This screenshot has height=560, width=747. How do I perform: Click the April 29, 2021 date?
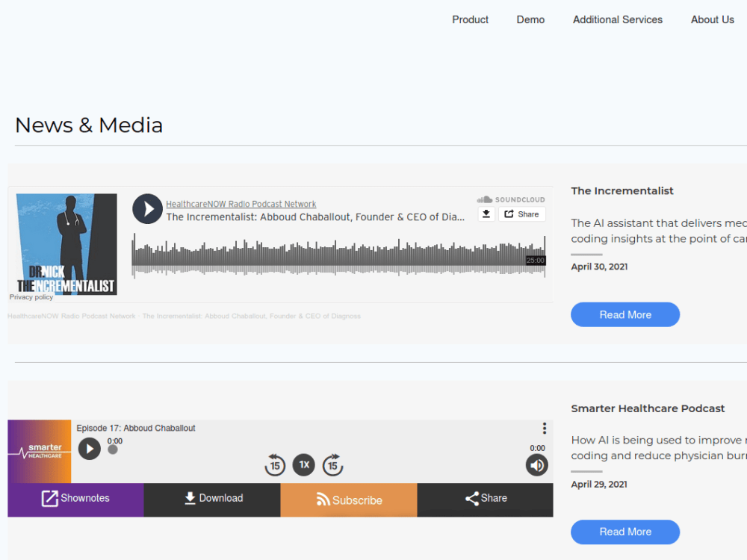(599, 485)
